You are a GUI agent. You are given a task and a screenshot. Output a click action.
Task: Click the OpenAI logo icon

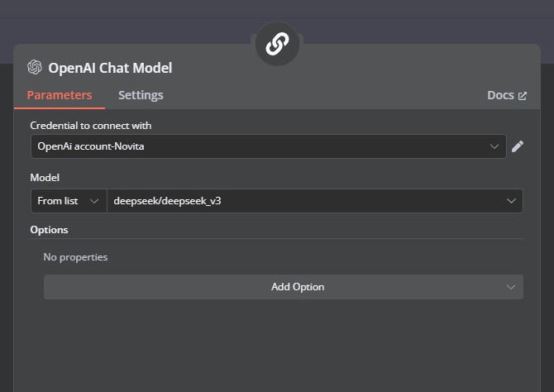click(35, 67)
